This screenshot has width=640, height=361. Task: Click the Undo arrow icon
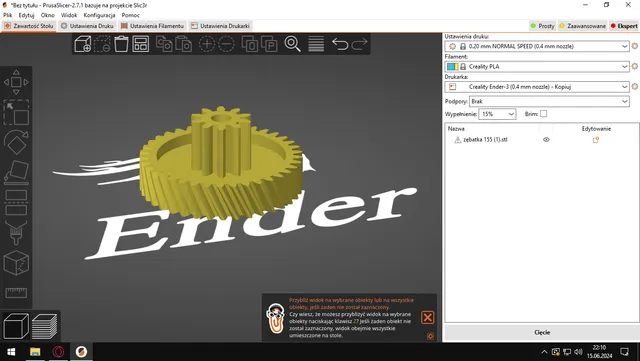340,44
